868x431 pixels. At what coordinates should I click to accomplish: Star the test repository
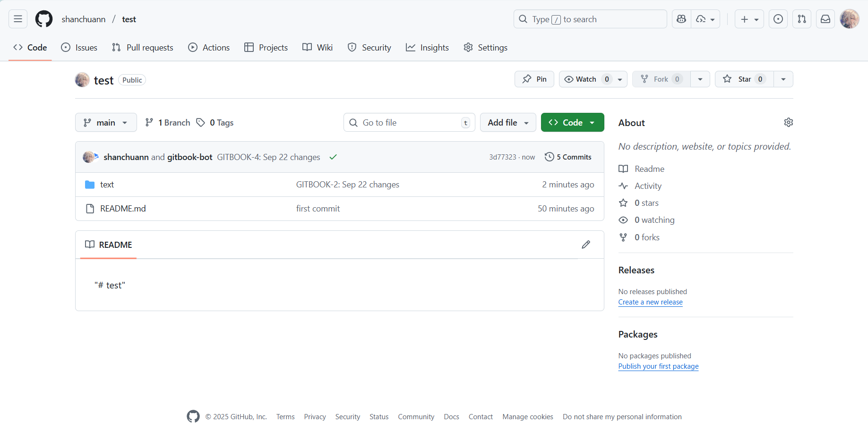[744, 79]
